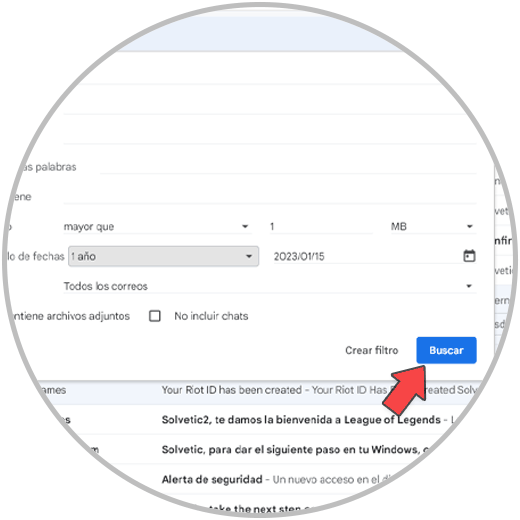
Task: Toggle the No incluir chats checkbox
Action: [x=155, y=316]
